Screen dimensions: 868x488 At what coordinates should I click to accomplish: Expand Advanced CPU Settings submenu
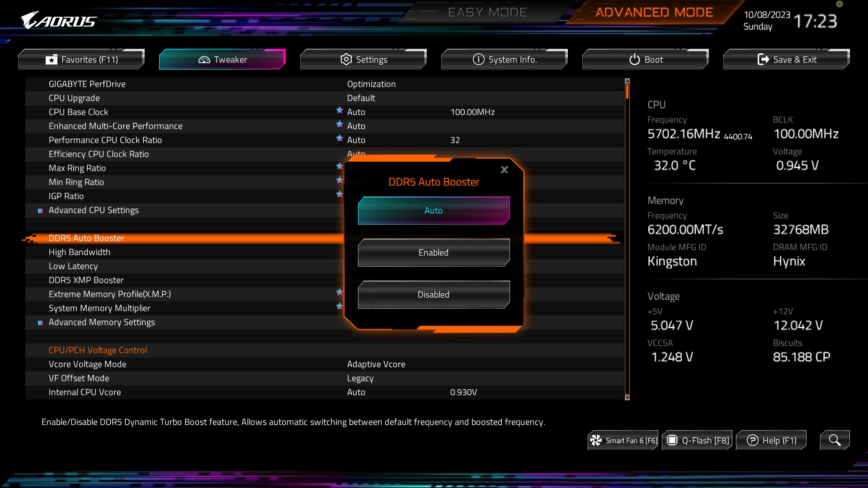[94, 210]
